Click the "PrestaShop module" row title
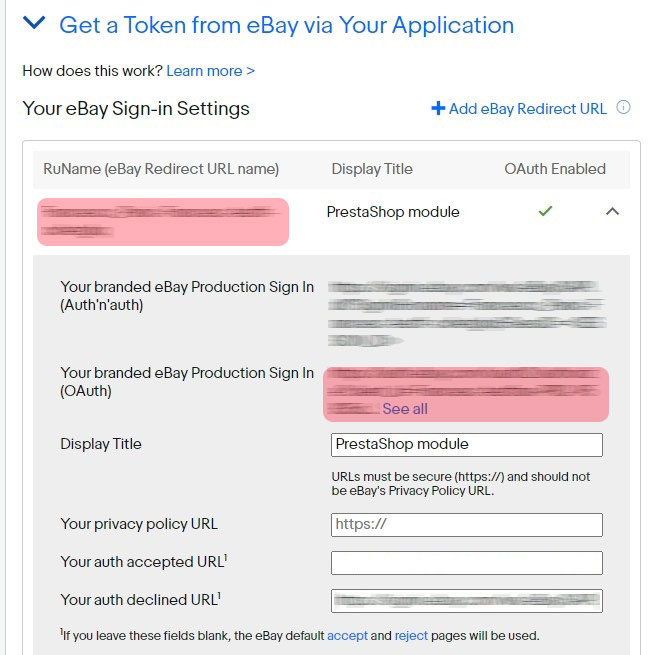This screenshot has width=659, height=655. point(393,212)
